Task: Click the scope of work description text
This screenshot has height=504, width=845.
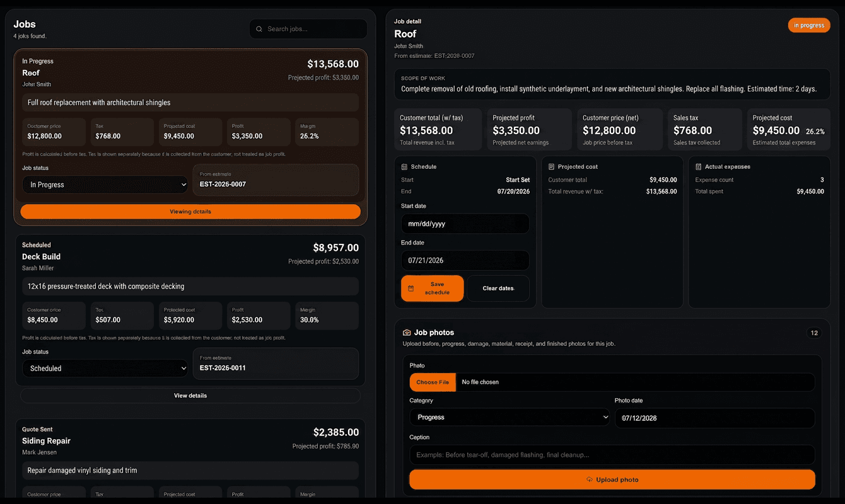Action: [609, 89]
